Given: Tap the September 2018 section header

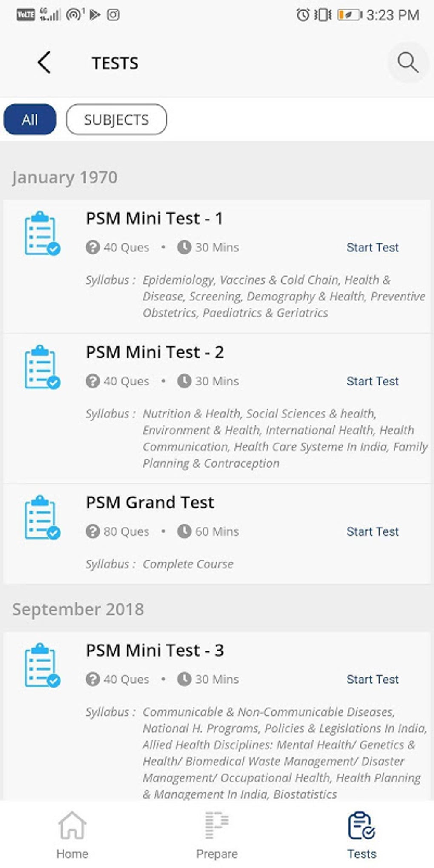Looking at the screenshot, I should pyautogui.click(x=78, y=609).
